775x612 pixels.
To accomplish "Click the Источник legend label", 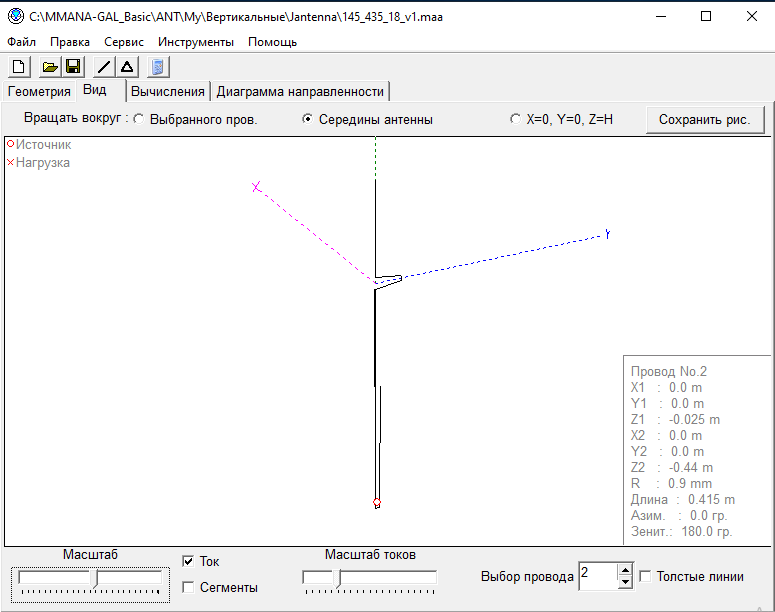I will 43,144.
